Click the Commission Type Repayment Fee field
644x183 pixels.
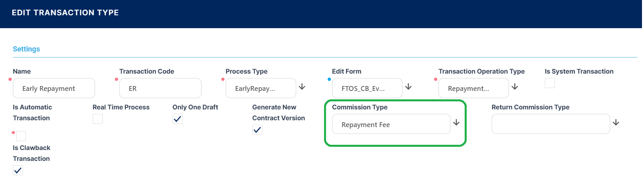point(391,124)
